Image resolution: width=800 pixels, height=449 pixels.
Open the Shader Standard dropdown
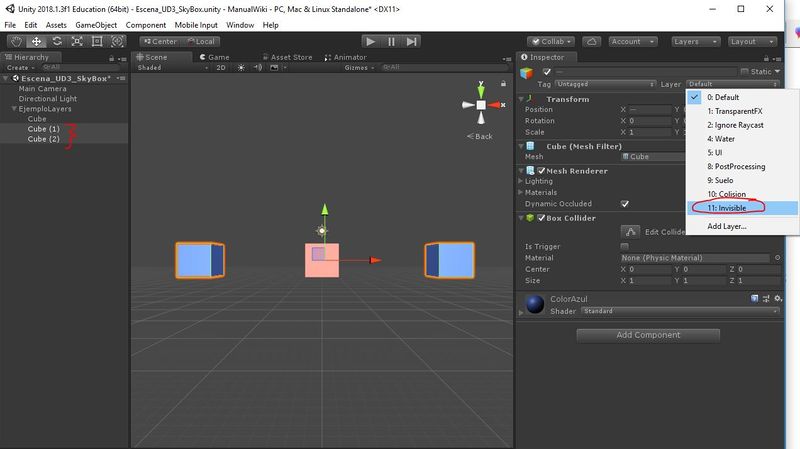(x=681, y=311)
